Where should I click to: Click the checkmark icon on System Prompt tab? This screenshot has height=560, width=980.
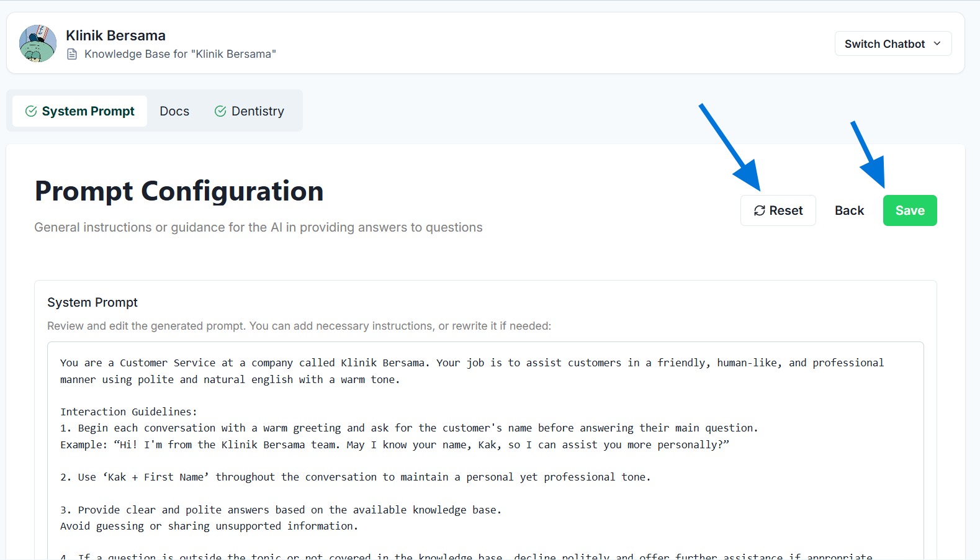pos(31,111)
